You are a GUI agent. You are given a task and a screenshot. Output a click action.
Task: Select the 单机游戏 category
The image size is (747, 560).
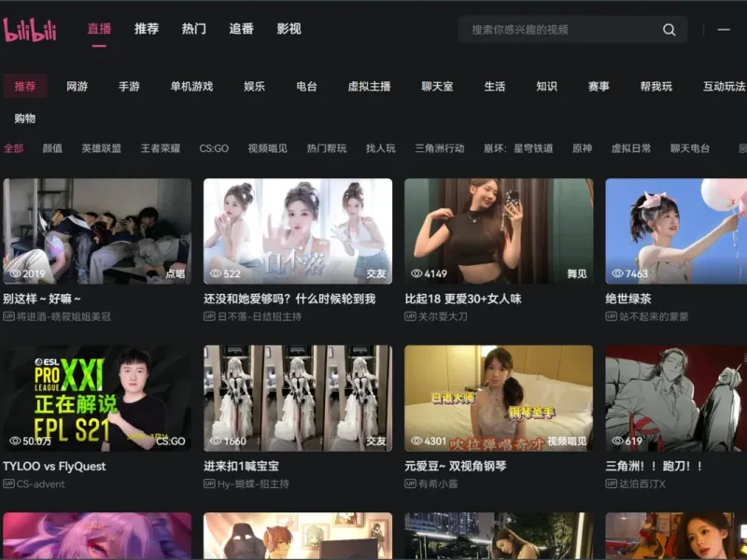[x=192, y=86]
